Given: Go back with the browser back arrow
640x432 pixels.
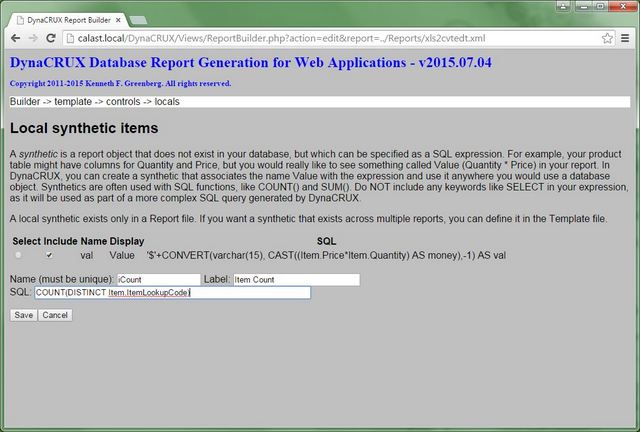Looking at the screenshot, I should click(x=16, y=38).
